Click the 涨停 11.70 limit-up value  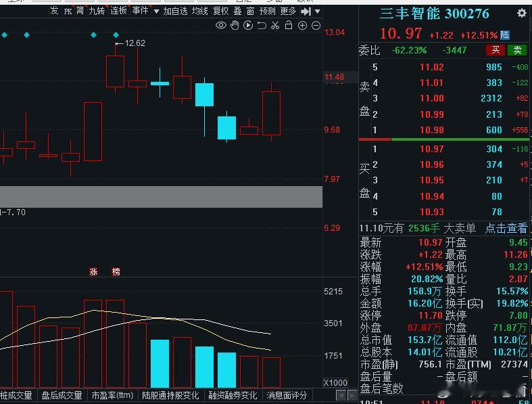[x=430, y=315]
